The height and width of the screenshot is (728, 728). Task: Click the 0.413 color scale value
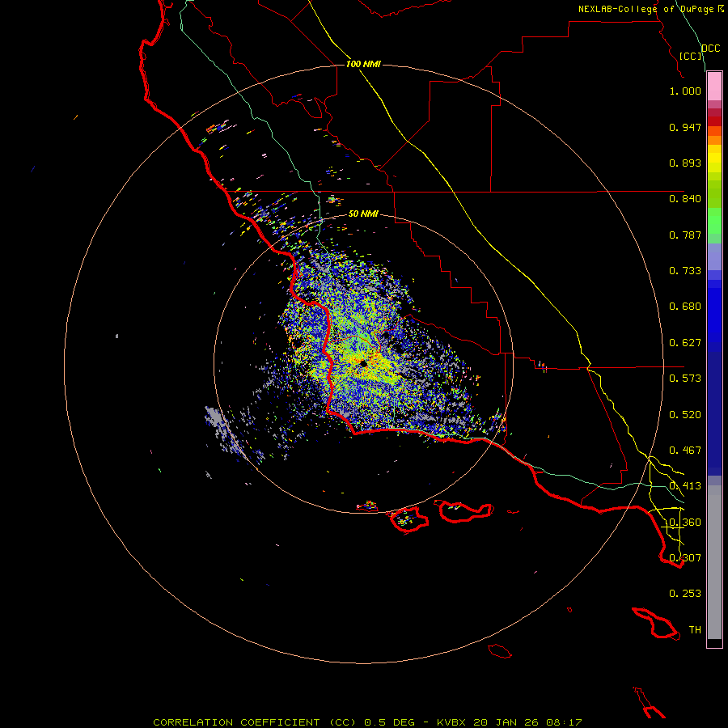pyautogui.click(x=685, y=486)
